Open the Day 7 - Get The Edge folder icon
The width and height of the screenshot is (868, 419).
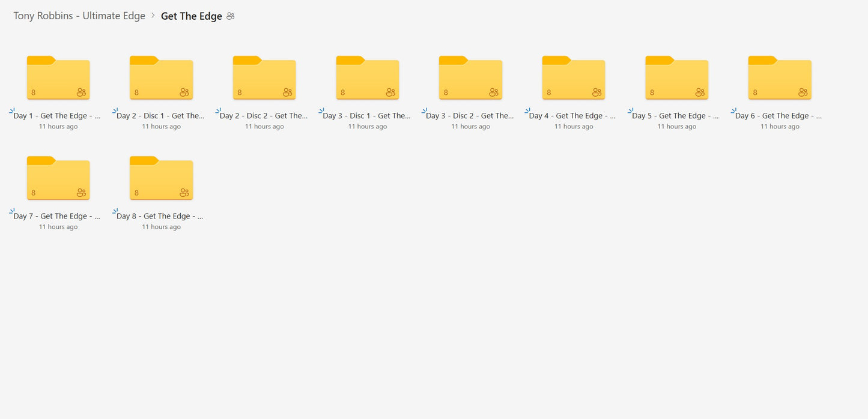pos(58,178)
